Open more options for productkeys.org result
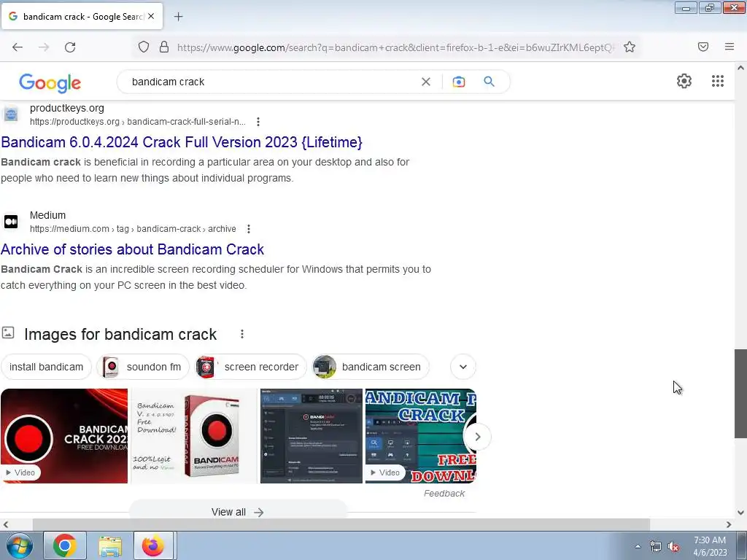This screenshot has width=747, height=560. pos(258,122)
